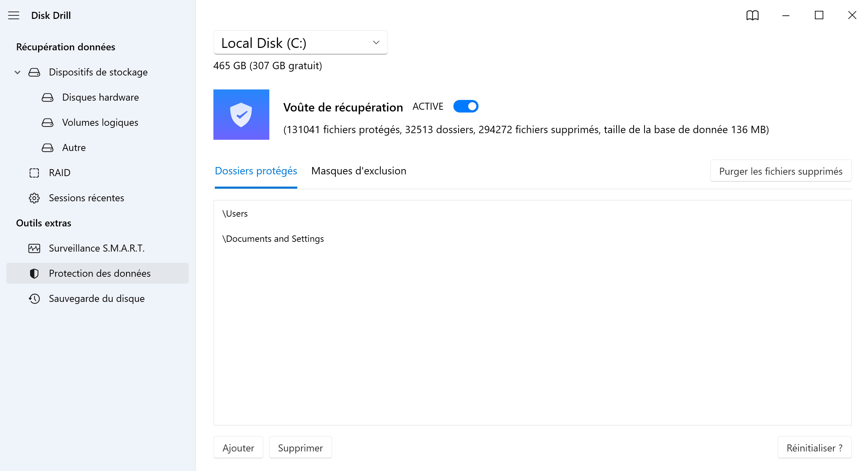Open the hamburger navigation menu

pos(14,15)
